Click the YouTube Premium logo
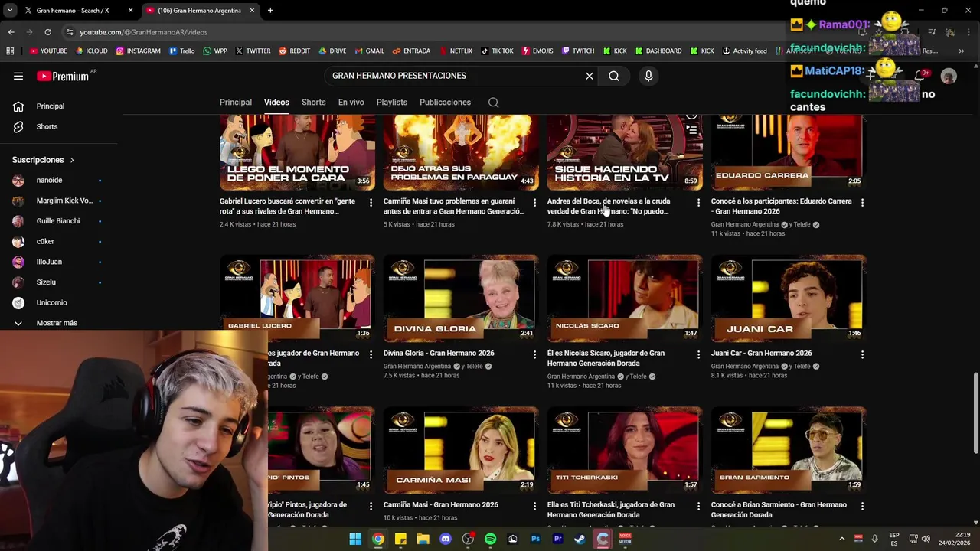Image resolution: width=980 pixels, height=551 pixels. [x=64, y=76]
